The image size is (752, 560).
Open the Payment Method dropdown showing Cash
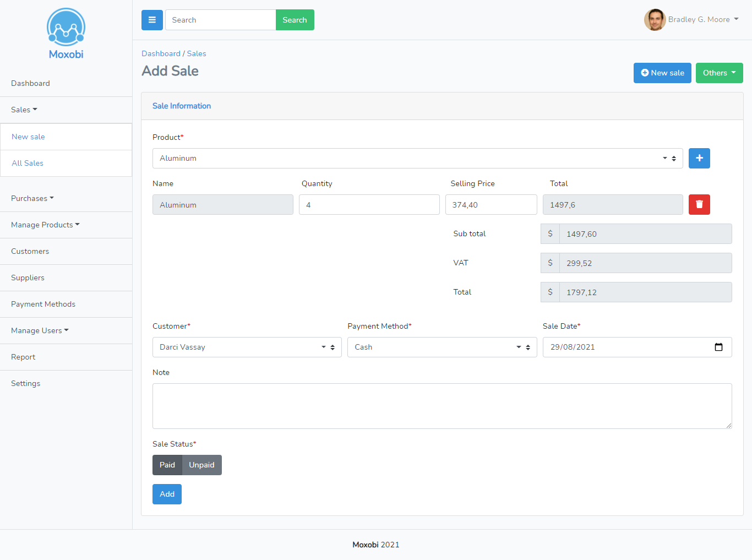coord(442,347)
